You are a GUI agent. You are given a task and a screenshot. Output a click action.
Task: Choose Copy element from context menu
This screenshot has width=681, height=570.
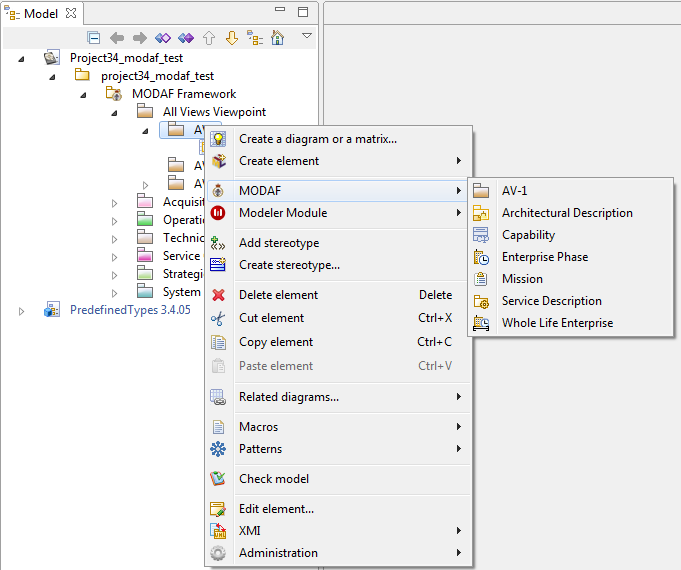coord(339,342)
